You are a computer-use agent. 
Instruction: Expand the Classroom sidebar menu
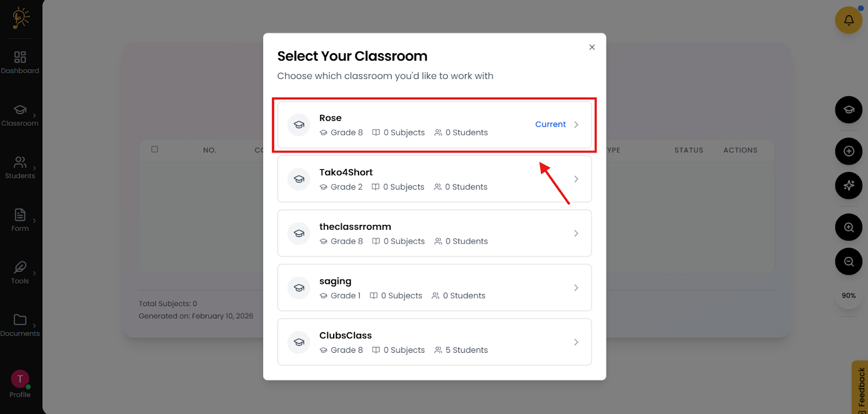20,115
